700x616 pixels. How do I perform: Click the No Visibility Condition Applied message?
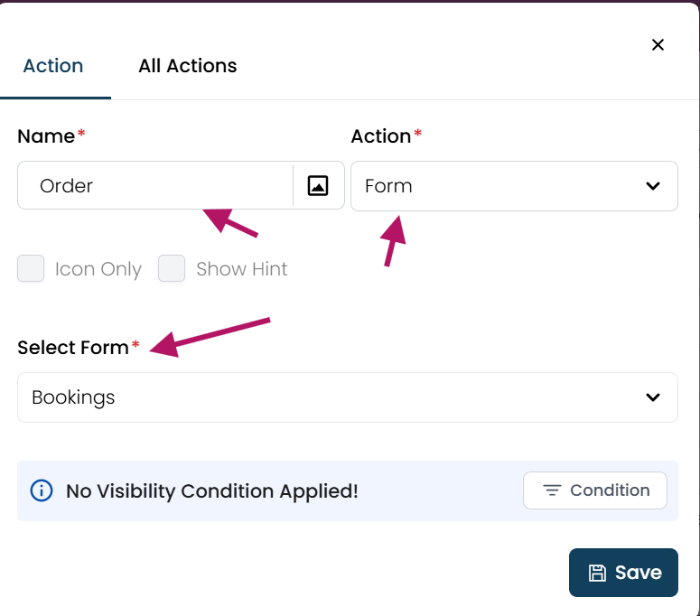212,491
